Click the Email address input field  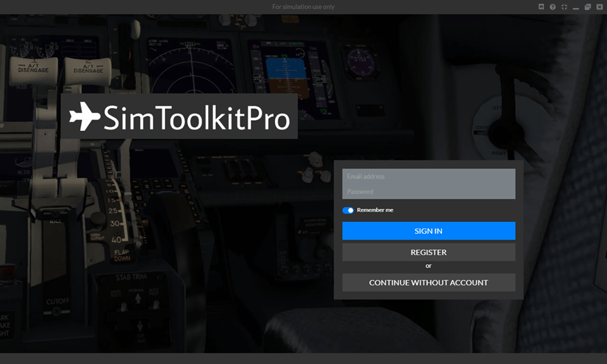coord(428,176)
